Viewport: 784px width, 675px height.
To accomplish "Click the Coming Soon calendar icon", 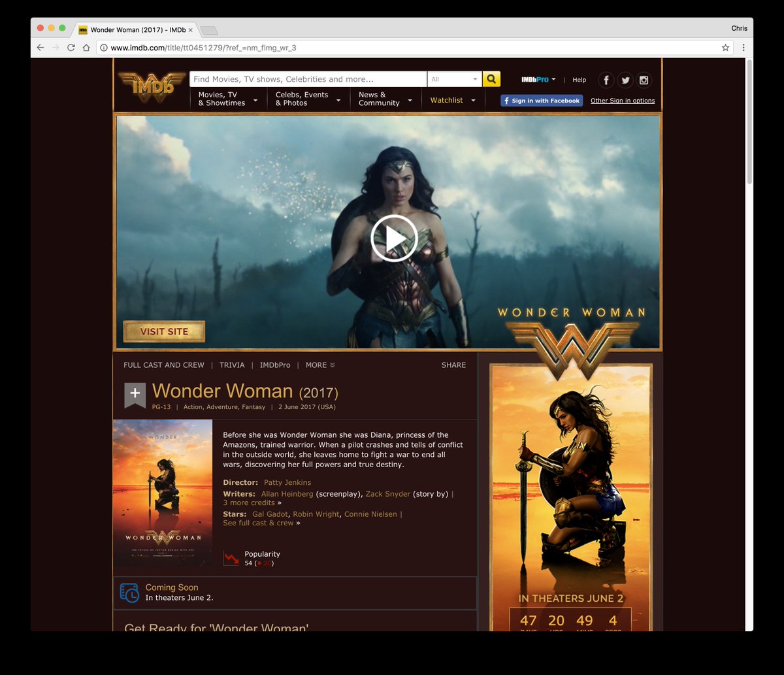I will click(x=129, y=593).
